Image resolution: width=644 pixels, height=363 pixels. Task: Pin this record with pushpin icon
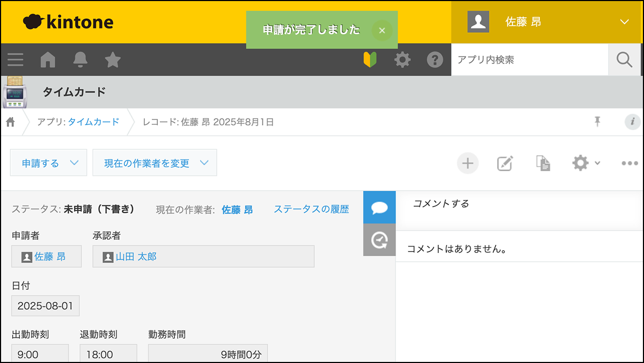(597, 122)
